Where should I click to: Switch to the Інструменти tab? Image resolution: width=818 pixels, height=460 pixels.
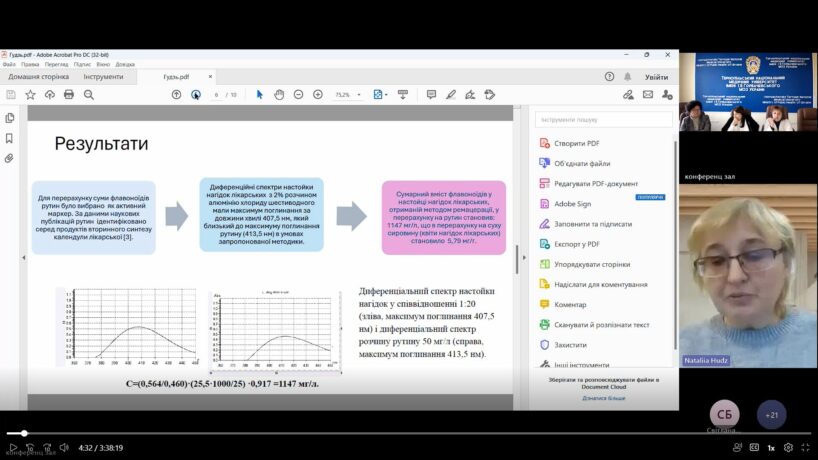(103, 76)
